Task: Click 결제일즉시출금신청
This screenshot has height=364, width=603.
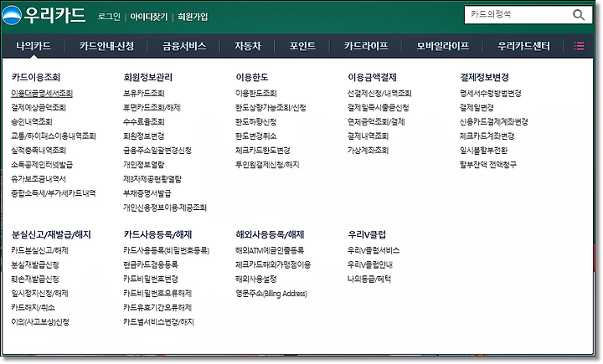Action: 379,108
